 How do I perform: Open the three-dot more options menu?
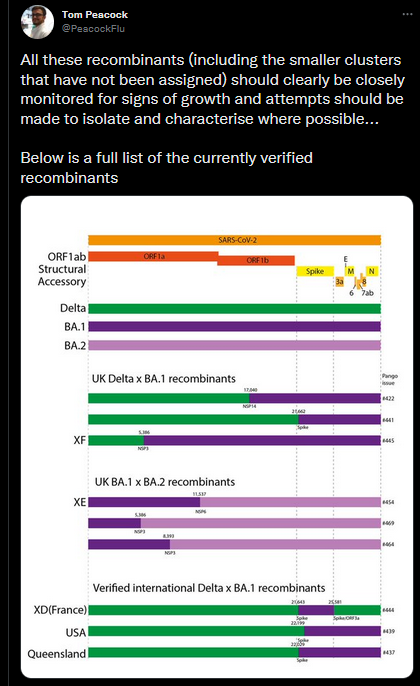click(x=407, y=14)
